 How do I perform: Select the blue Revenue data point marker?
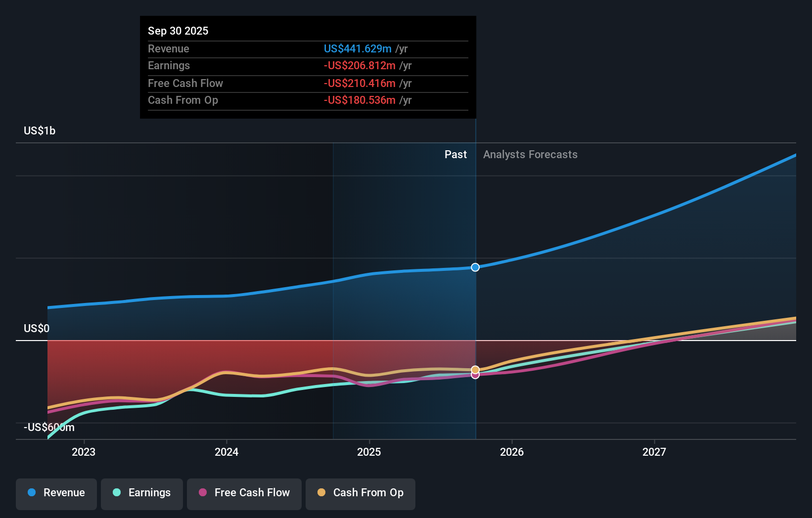tap(475, 267)
